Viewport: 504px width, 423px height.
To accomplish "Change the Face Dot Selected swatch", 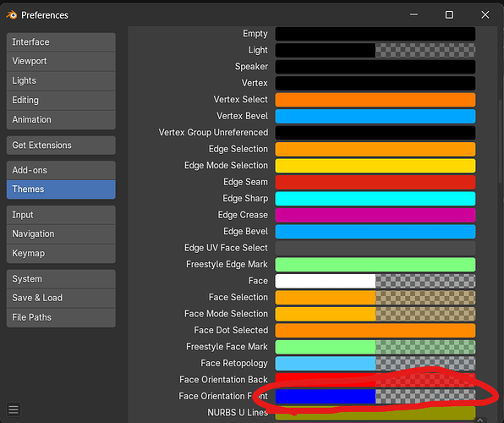I will (375, 330).
